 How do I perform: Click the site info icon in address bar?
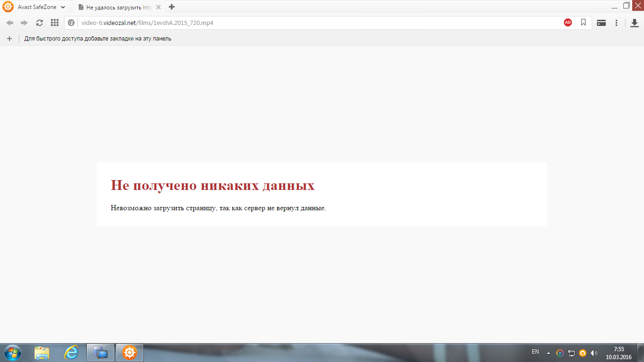coord(72,23)
